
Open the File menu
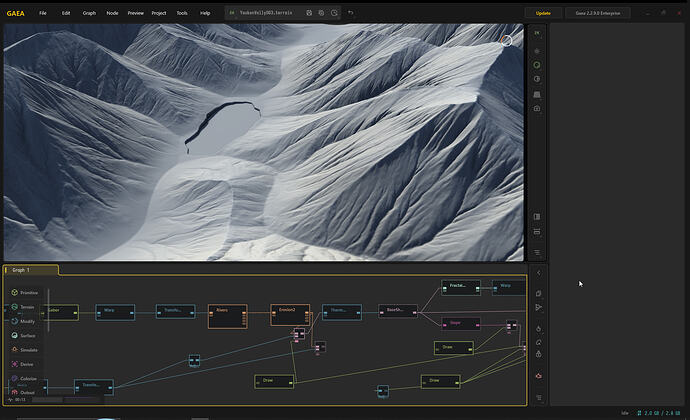[43, 13]
